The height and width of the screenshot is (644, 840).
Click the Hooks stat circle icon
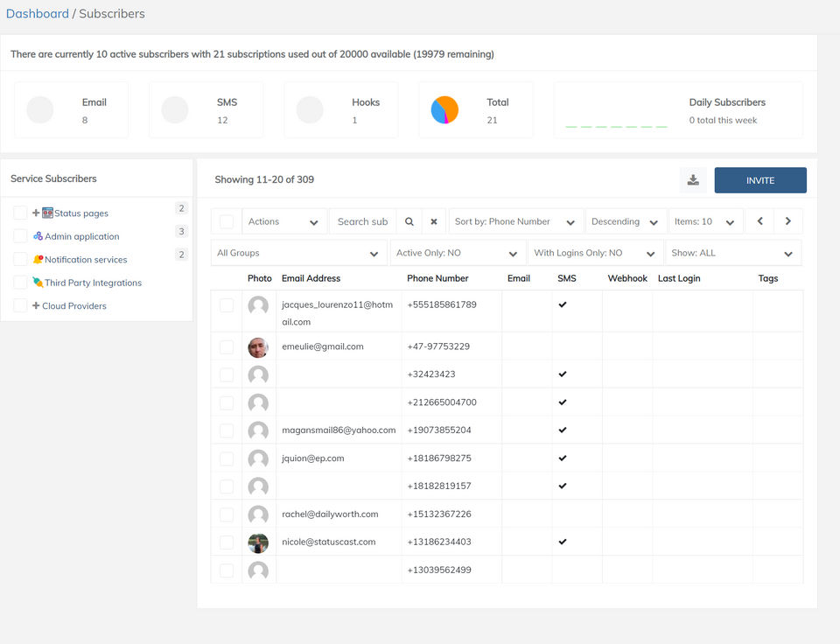pos(310,110)
